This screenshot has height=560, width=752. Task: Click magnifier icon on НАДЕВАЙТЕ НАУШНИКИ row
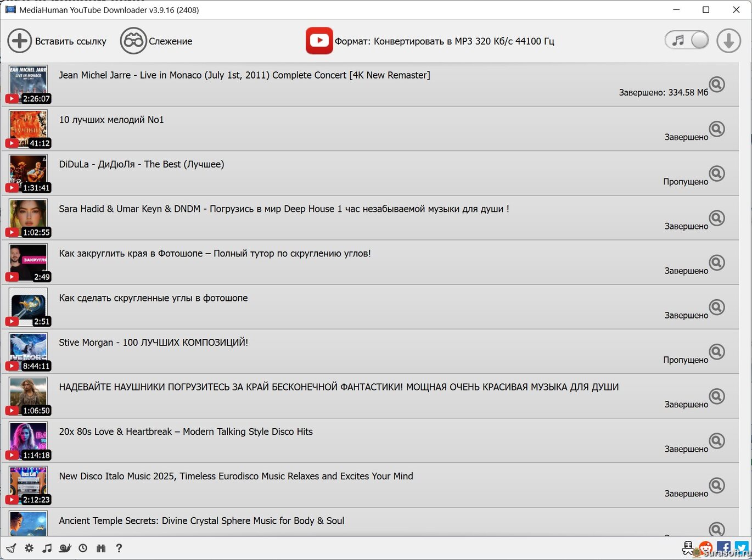coord(717,396)
